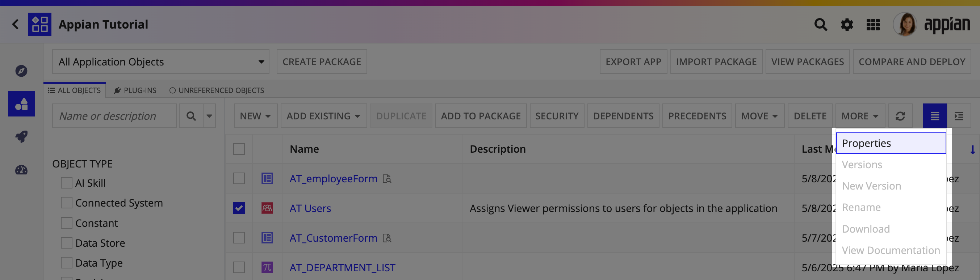This screenshot has width=980, height=280.
Task: Click the user profile avatar
Action: [905, 24]
